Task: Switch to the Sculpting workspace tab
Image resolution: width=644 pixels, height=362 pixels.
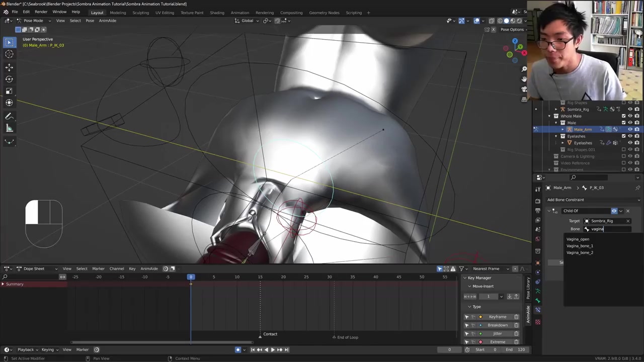Action: 140,13
